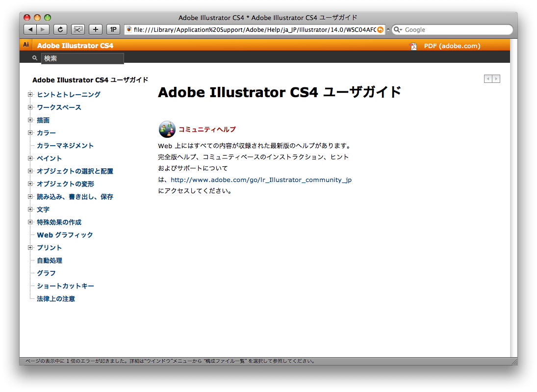Expand the カラー tree node
537x392 pixels.
30,132
